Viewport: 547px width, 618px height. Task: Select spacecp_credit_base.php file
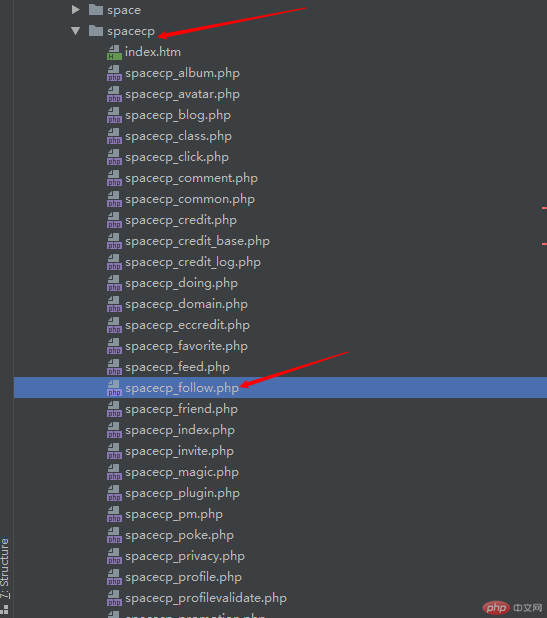pyautogui.click(x=197, y=241)
